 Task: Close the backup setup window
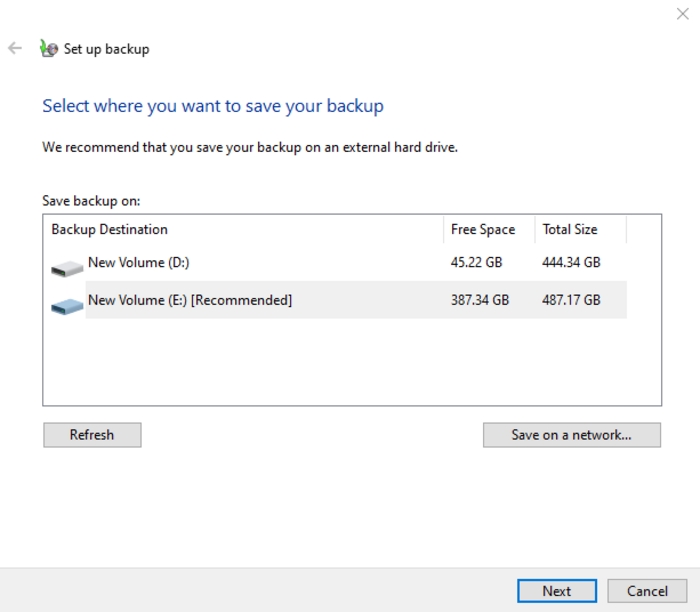point(681,13)
